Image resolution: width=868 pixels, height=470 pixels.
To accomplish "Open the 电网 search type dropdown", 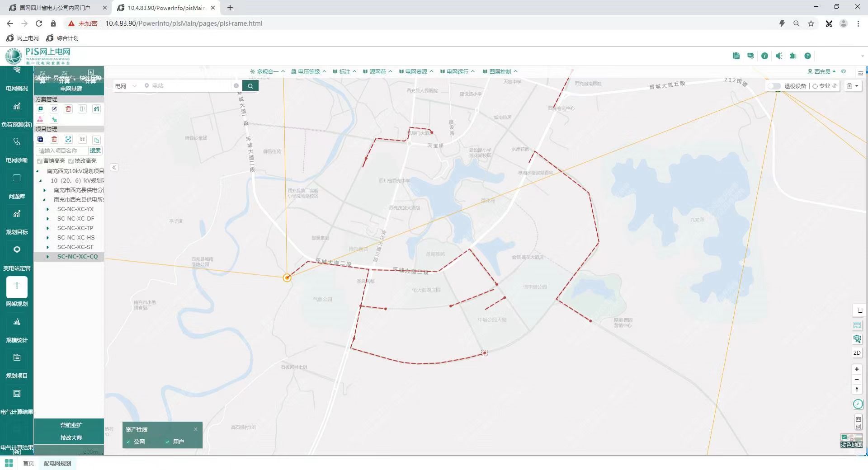I will pos(126,86).
